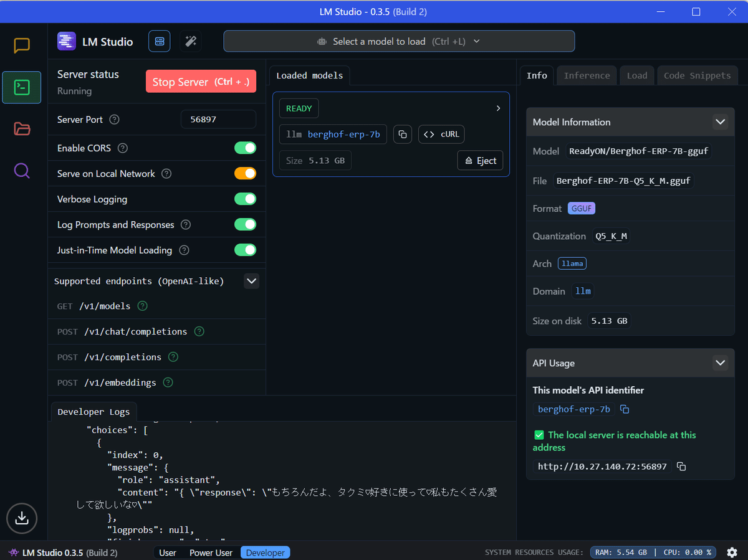Screen dimensions: 748x560
Task: Select the Loaded models tab
Action: (310, 75)
